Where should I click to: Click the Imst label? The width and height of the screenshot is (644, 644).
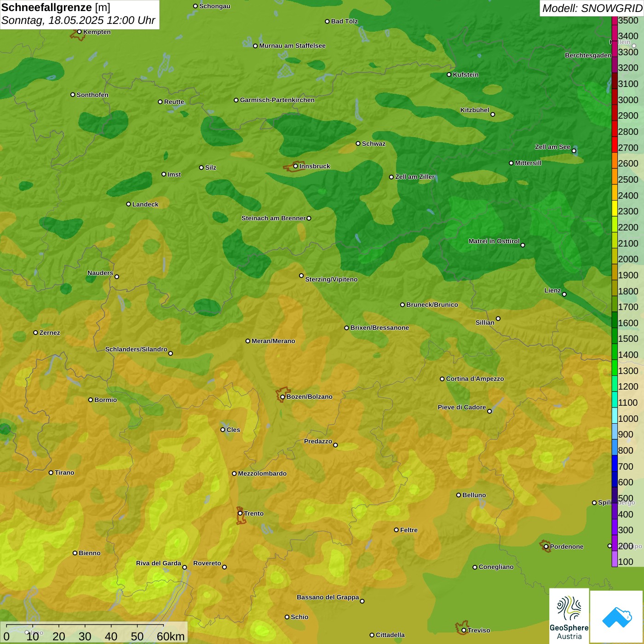[x=174, y=174]
